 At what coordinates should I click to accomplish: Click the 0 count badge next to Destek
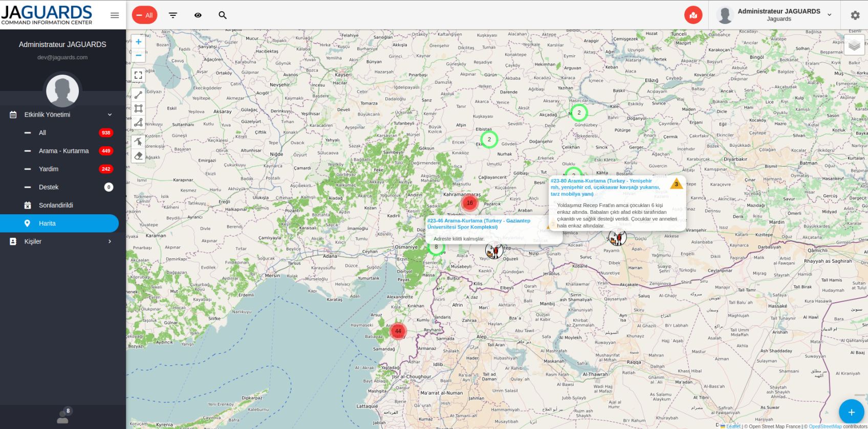click(108, 187)
